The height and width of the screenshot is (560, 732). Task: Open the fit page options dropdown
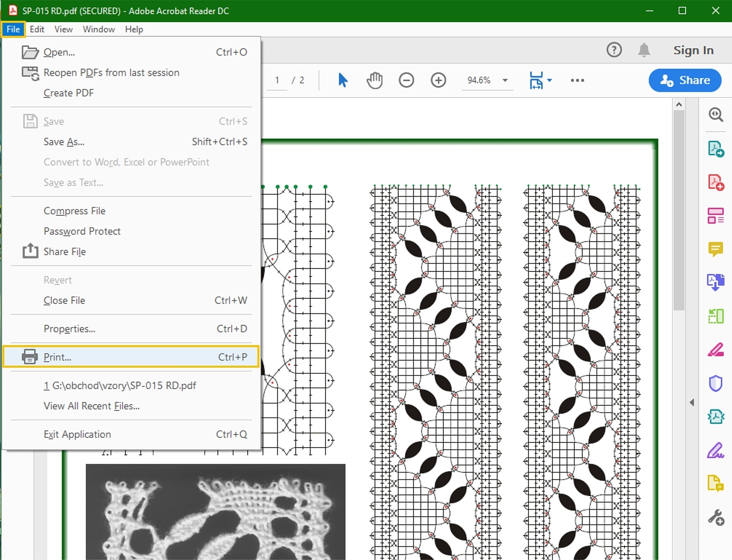(x=549, y=81)
